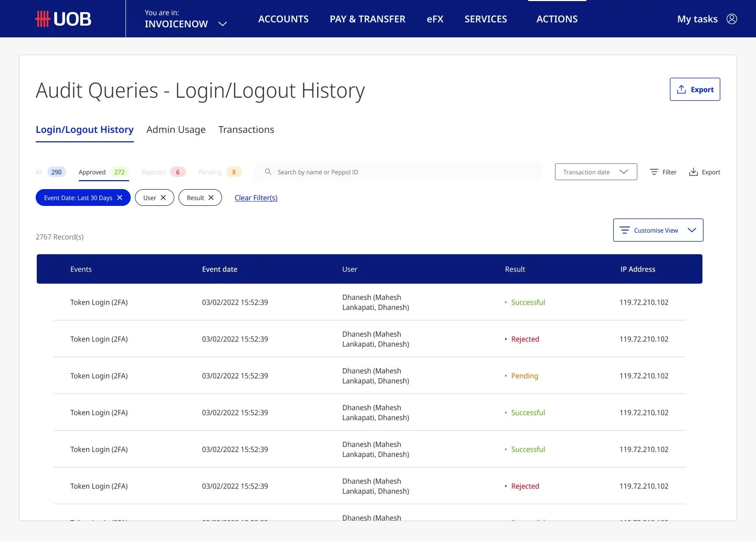Switch to the Admin Usage tab
This screenshot has width=756, height=541.
176,130
